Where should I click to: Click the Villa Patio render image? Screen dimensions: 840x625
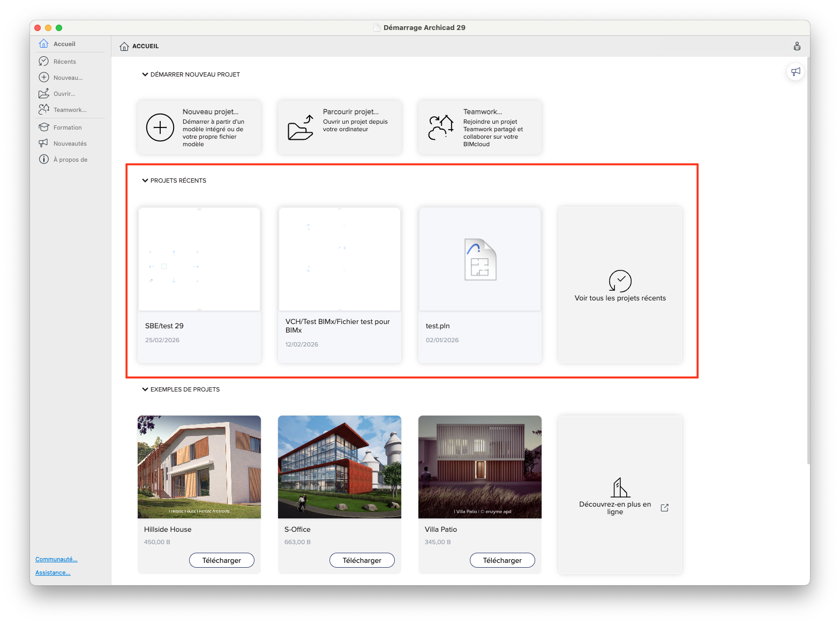point(480,467)
